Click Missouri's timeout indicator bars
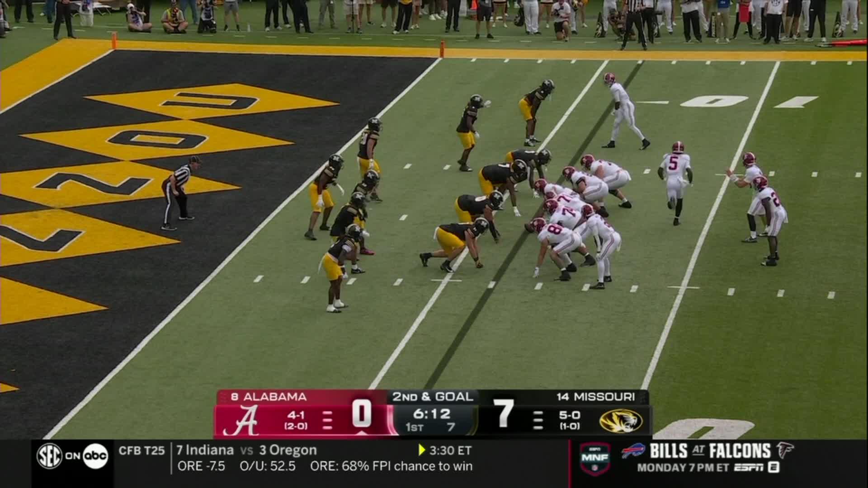The height and width of the screenshot is (488, 868). pyautogui.click(x=538, y=420)
